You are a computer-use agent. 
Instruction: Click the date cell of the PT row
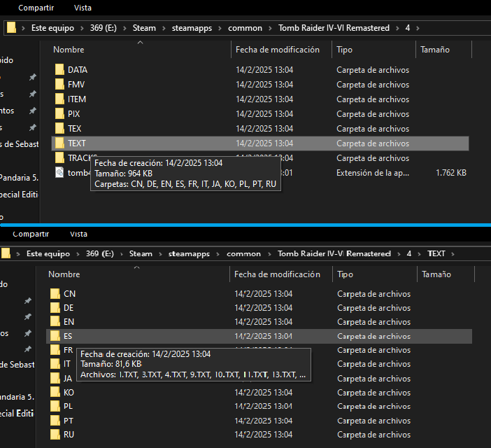264,421
